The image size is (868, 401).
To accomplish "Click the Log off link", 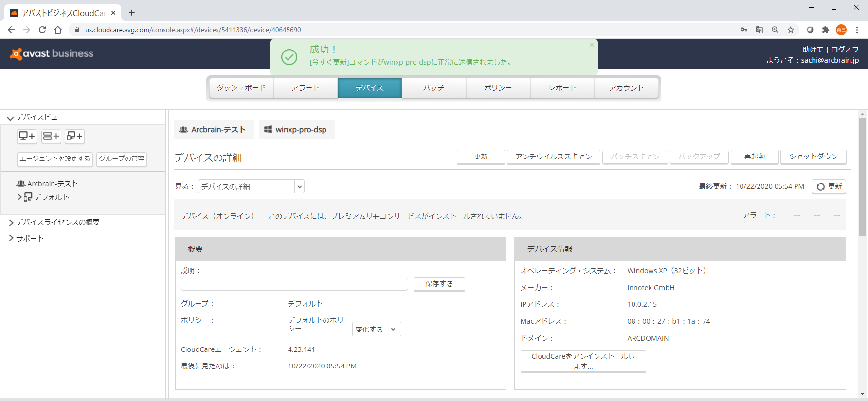I will coord(845,49).
